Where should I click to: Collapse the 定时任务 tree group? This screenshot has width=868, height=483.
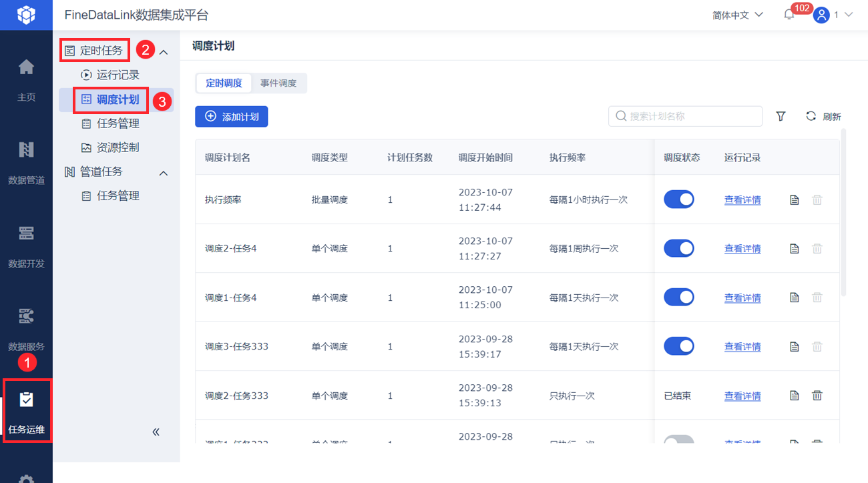coord(164,51)
